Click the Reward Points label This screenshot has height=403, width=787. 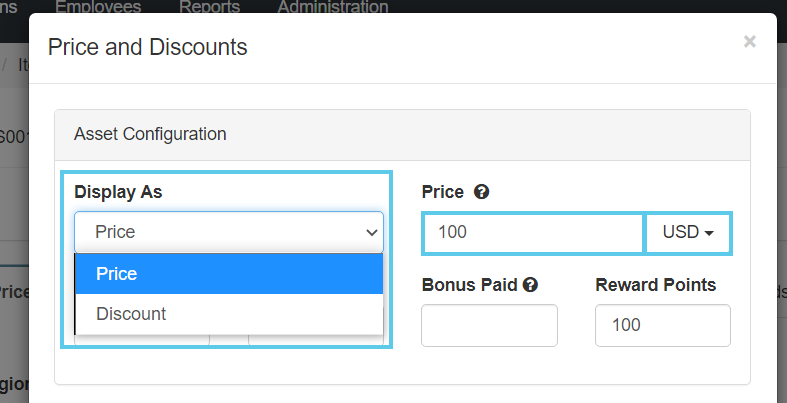point(655,285)
